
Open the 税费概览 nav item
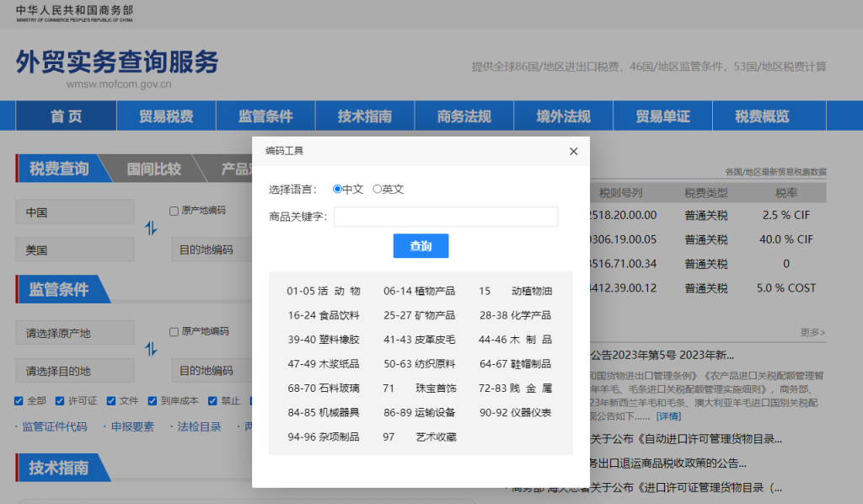(x=762, y=116)
